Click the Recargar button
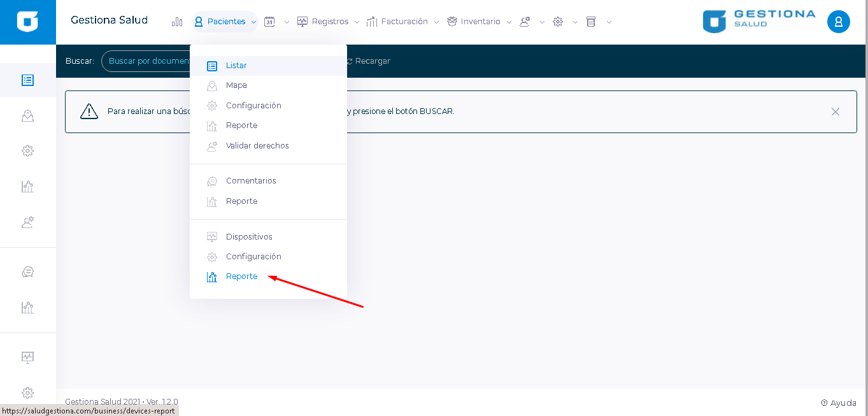The width and height of the screenshot is (868, 416). pos(369,61)
